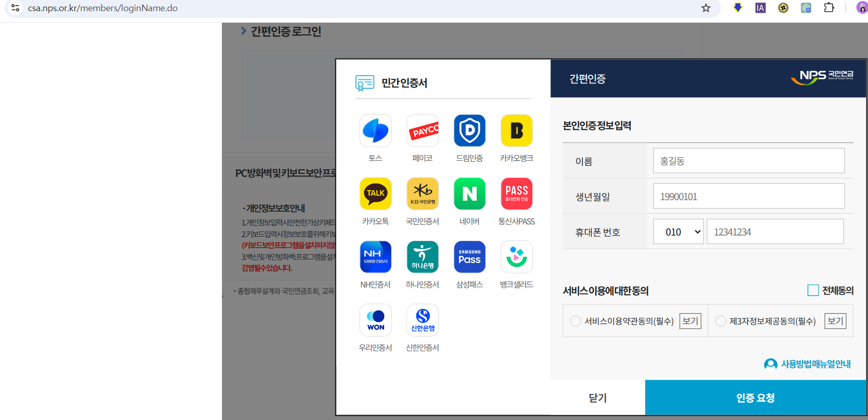
Task: Select the Naver (네이버) certificate icon
Action: coord(470,194)
